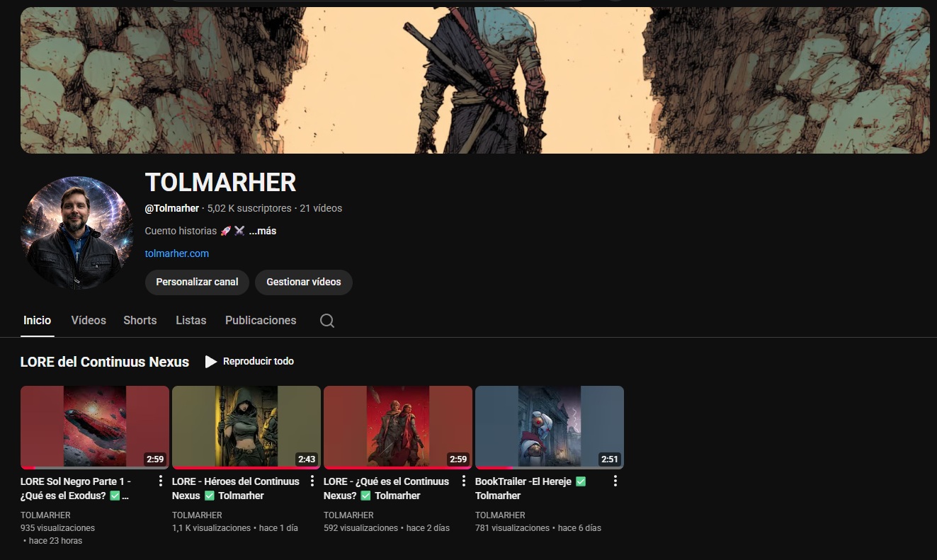
Task: Open three-dot menu for Héroes del Continuus Nexus
Action: (312, 481)
